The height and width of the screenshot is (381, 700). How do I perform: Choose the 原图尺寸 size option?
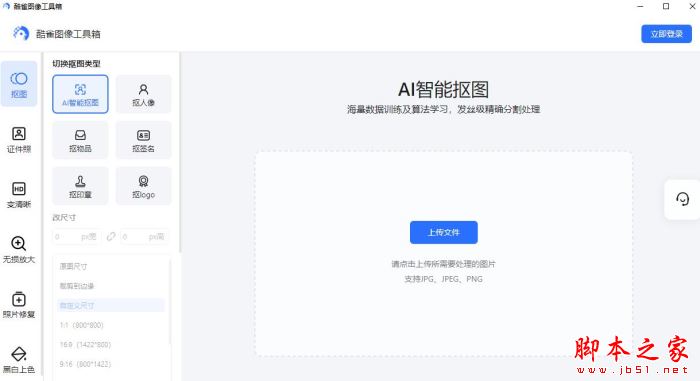(111, 266)
